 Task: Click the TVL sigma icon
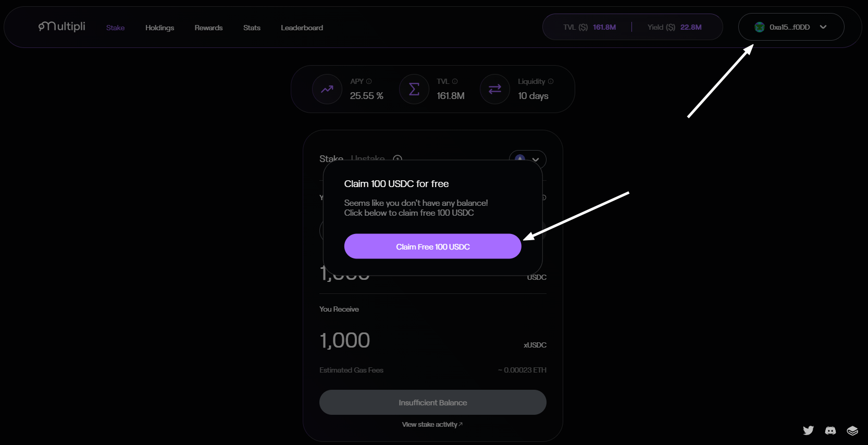coord(414,89)
